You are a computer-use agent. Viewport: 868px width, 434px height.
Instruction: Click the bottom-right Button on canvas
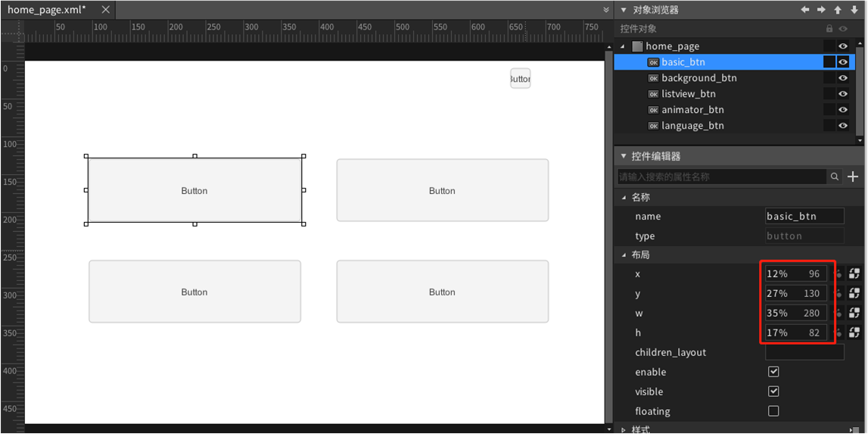(442, 292)
